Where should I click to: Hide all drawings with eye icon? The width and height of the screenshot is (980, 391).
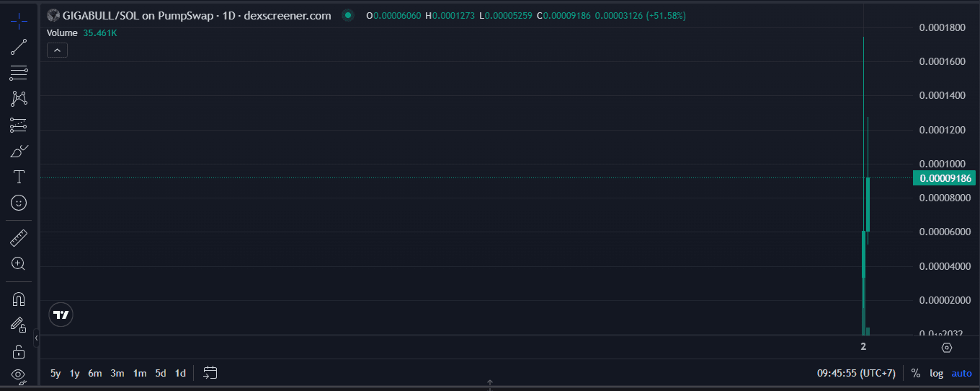[x=19, y=374]
